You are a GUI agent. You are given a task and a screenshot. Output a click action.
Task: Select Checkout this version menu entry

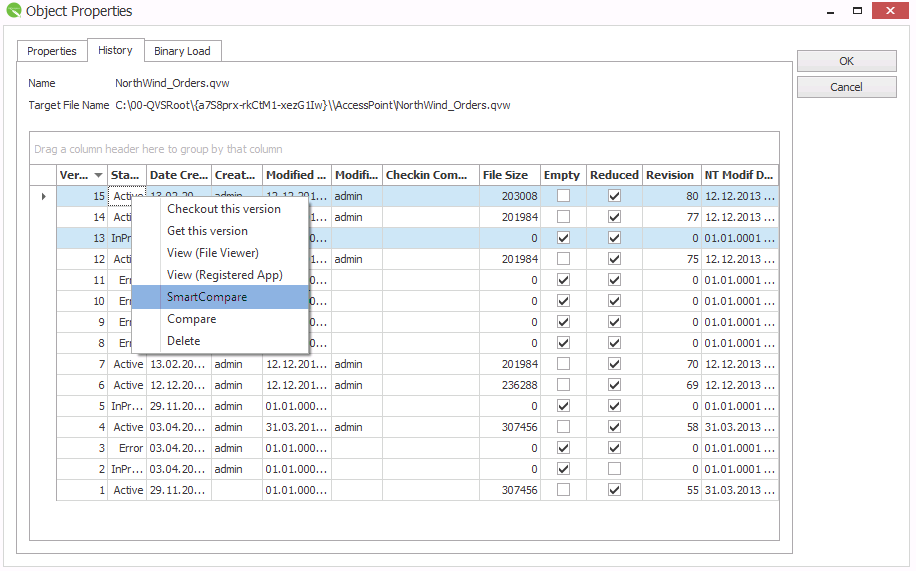[x=224, y=209]
